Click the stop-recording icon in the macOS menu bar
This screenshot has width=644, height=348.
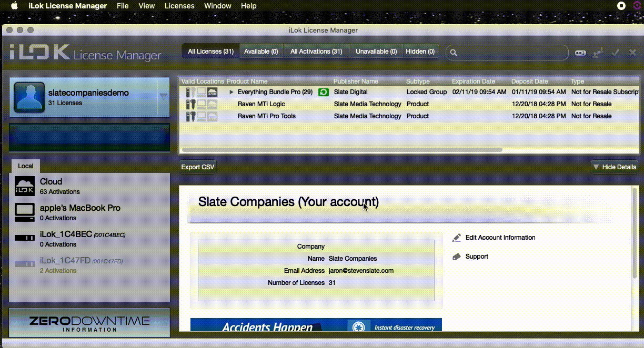(621, 6)
